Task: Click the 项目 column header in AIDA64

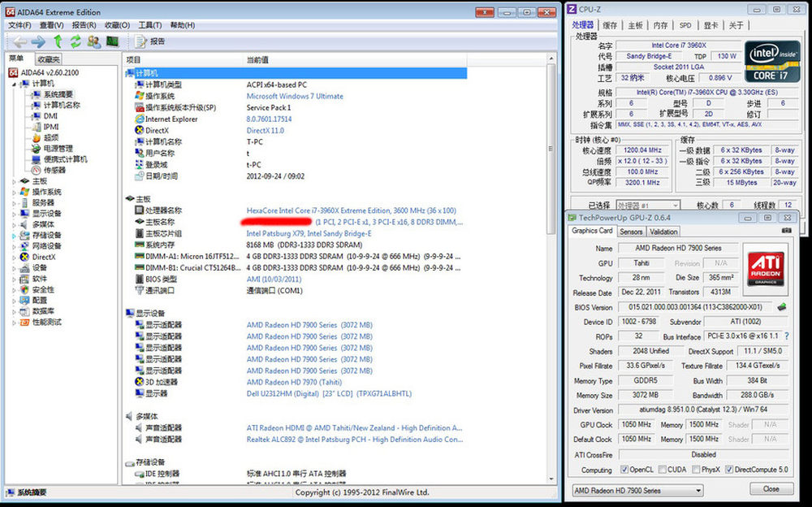Action: coord(184,59)
